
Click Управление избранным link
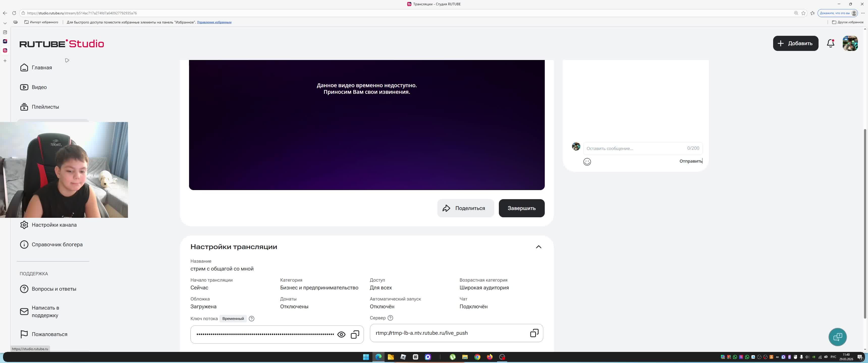point(214,22)
